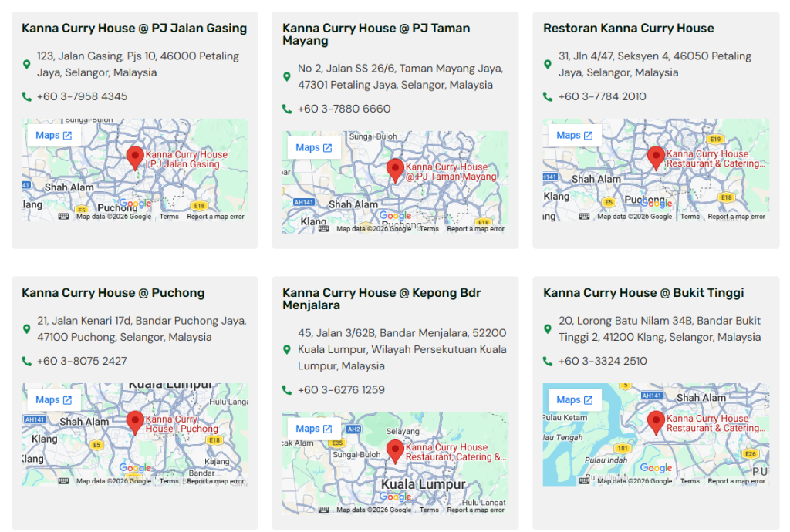Click red map pin in PJ Jalan Gasing map

(135, 157)
